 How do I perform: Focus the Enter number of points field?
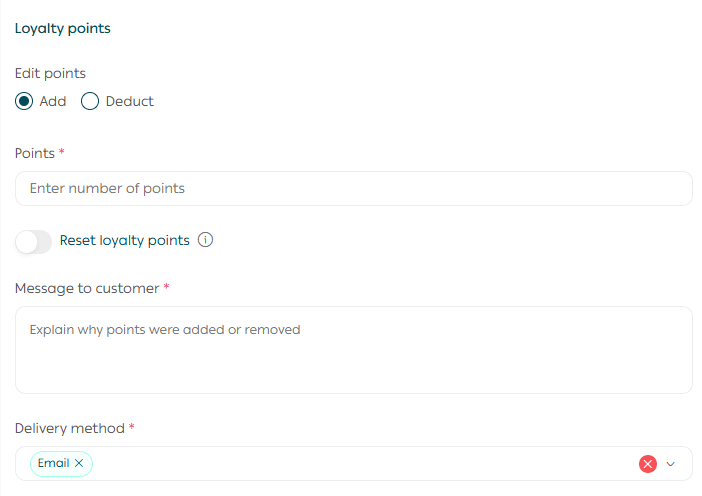click(x=353, y=188)
